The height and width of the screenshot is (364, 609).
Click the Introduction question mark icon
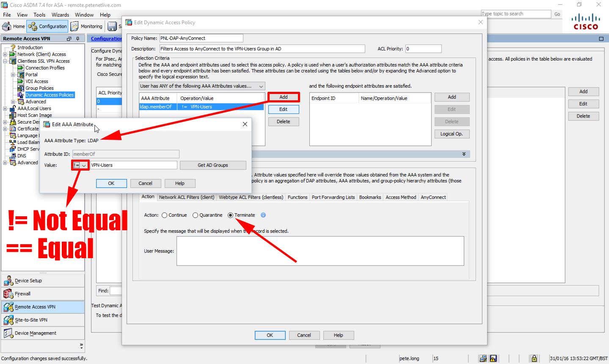(13, 47)
